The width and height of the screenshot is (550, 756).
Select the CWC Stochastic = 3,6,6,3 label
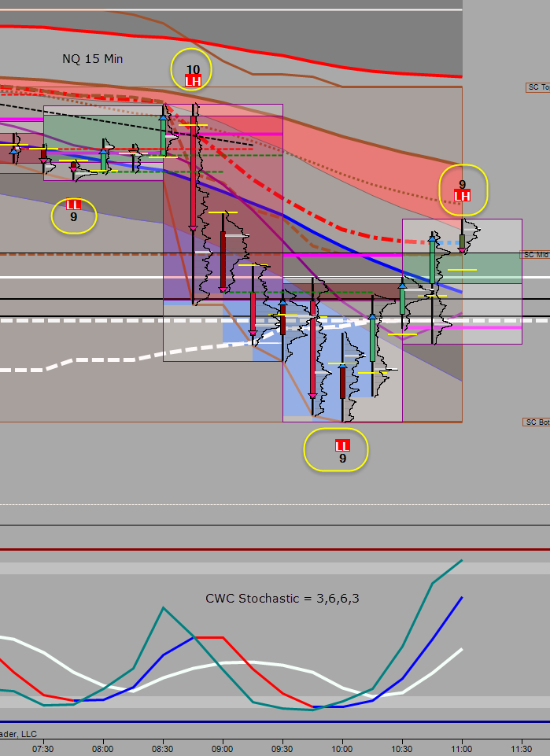282,599
